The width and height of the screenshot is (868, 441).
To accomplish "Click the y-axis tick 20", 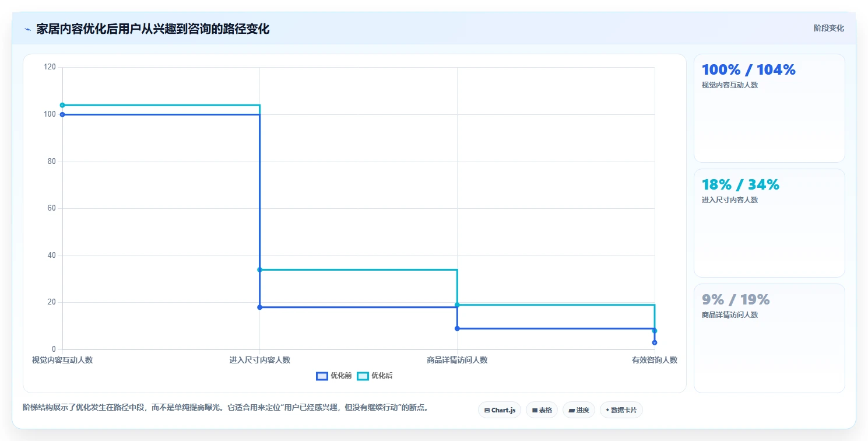I will [x=51, y=302].
